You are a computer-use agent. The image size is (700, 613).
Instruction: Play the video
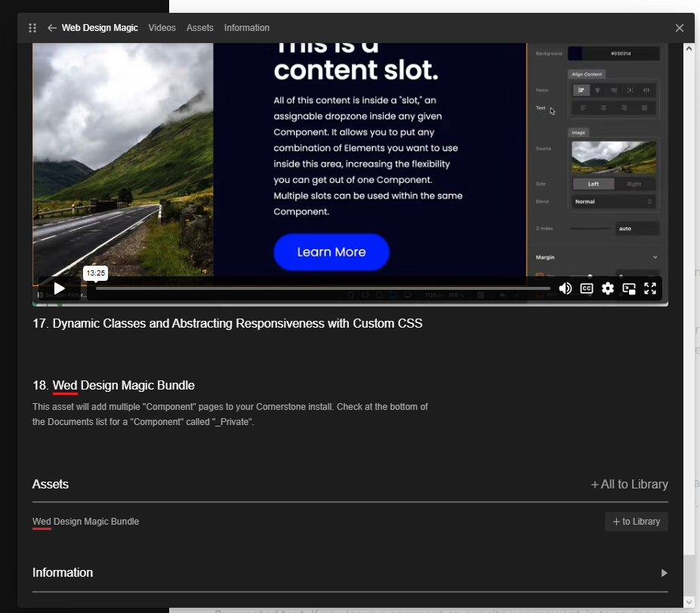[x=59, y=288]
